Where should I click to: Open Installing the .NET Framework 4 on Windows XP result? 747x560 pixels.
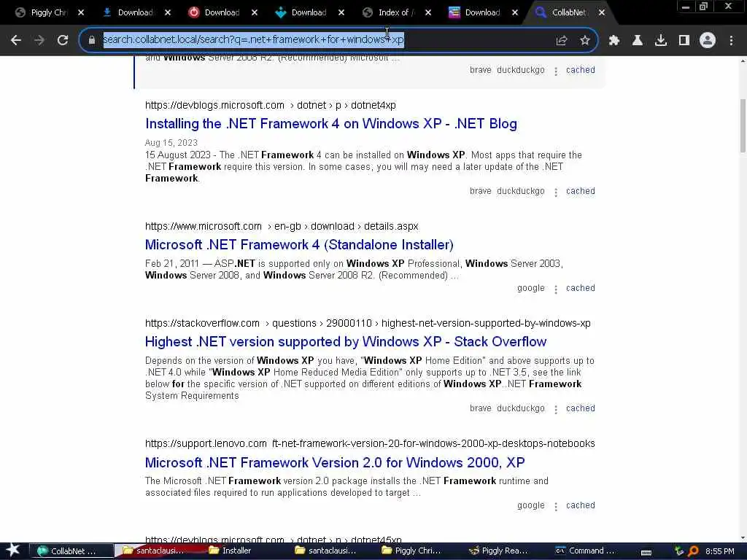[x=331, y=124]
